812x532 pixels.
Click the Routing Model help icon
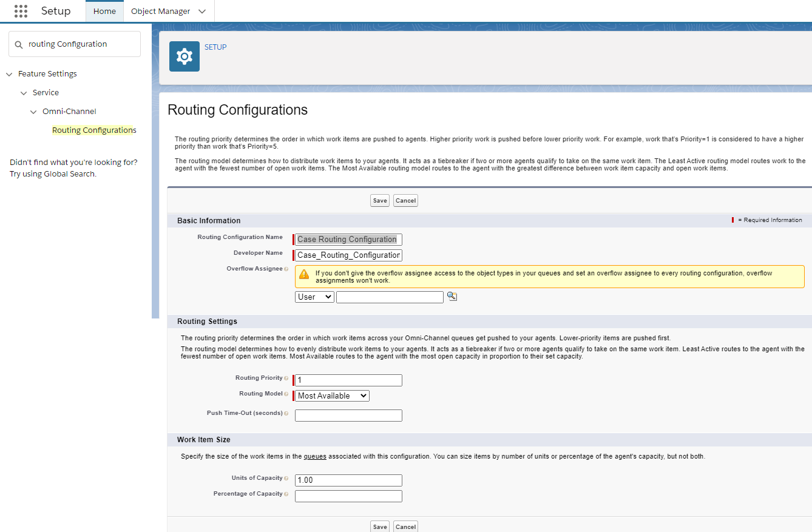[287, 394]
